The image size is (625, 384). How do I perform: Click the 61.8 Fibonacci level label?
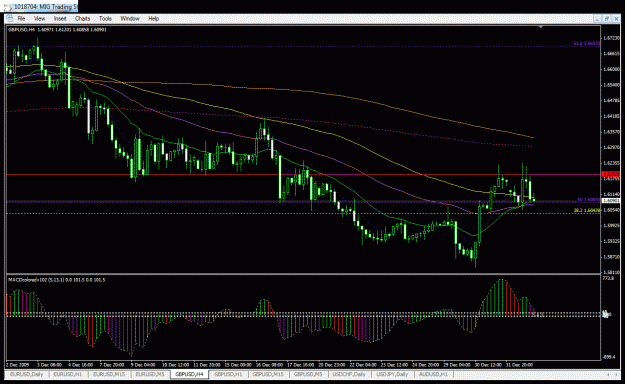[586, 43]
